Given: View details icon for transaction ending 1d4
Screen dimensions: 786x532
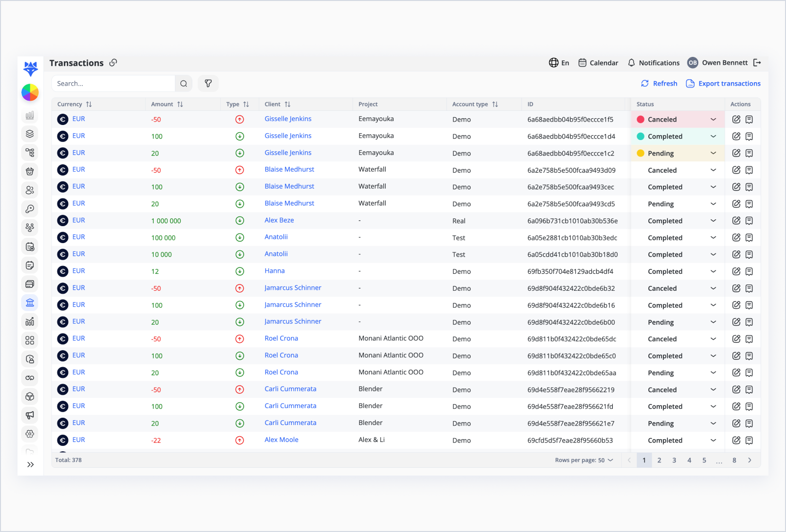Looking at the screenshot, I should coord(749,136).
